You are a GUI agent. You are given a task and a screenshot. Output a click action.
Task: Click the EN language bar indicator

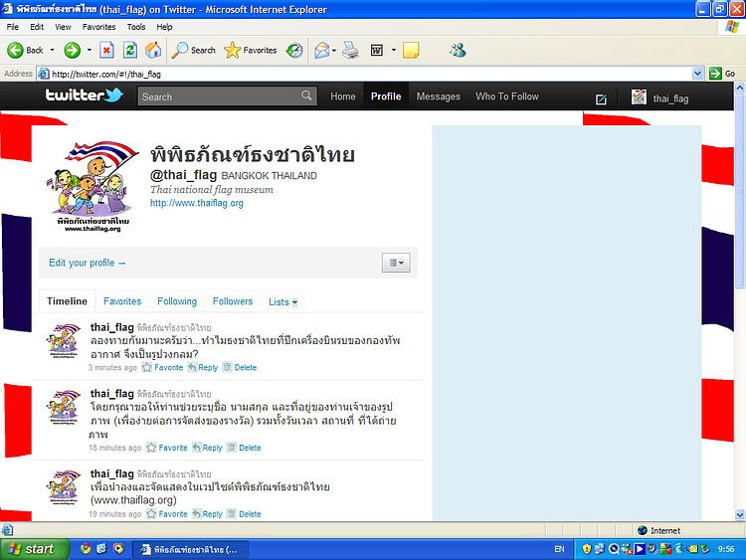click(x=559, y=549)
